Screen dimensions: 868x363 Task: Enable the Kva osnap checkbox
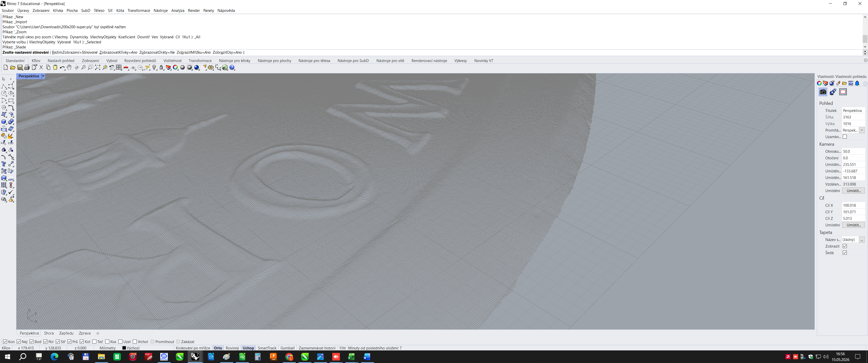[x=107, y=342]
